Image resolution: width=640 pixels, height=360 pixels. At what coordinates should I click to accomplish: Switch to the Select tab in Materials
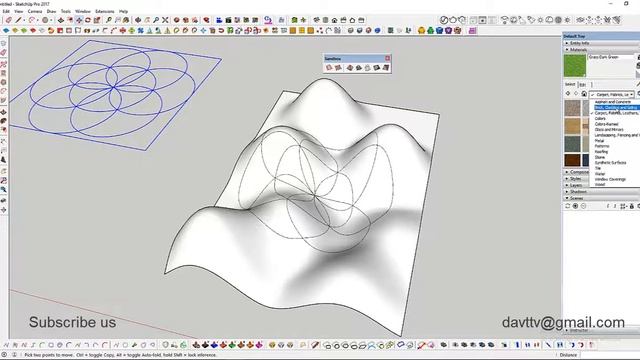point(570,84)
